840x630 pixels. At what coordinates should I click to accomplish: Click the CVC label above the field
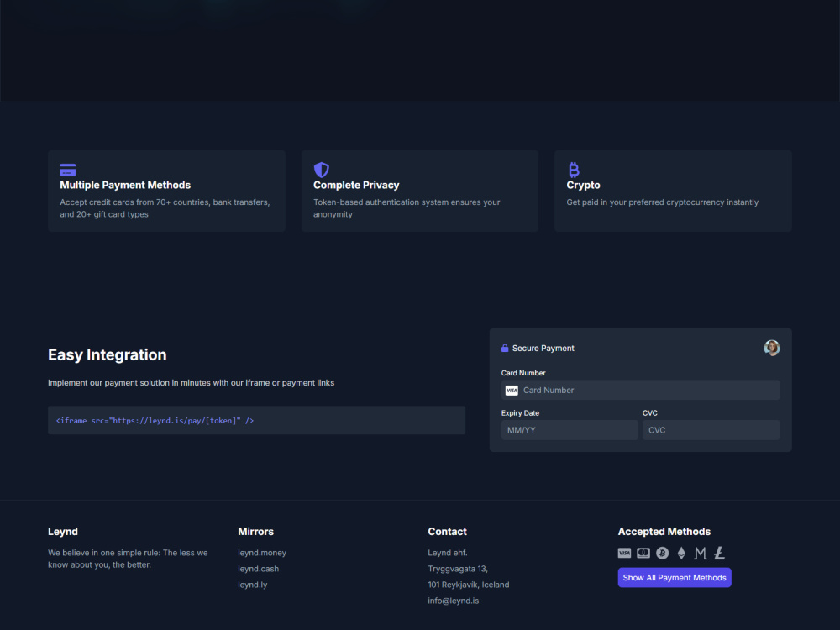click(650, 413)
